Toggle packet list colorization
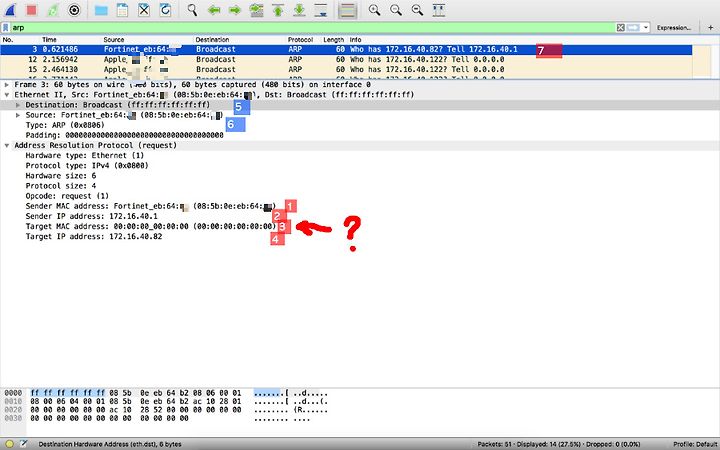 pos(348,10)
